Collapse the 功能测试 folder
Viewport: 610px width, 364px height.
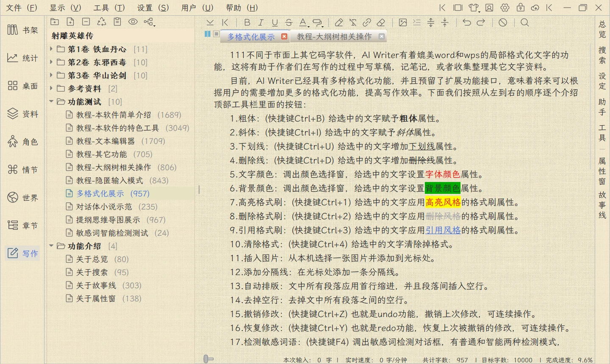tap(51, 102)
